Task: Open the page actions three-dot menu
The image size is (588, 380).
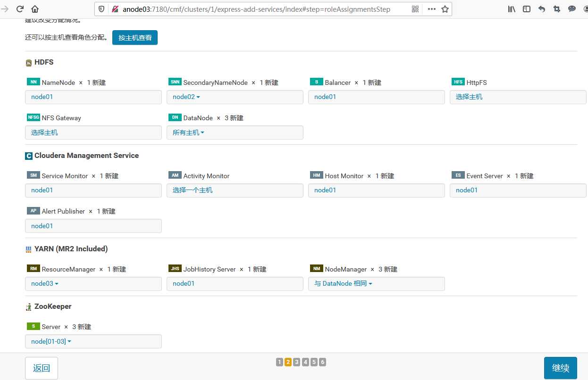Action: [x=432, y=9]
